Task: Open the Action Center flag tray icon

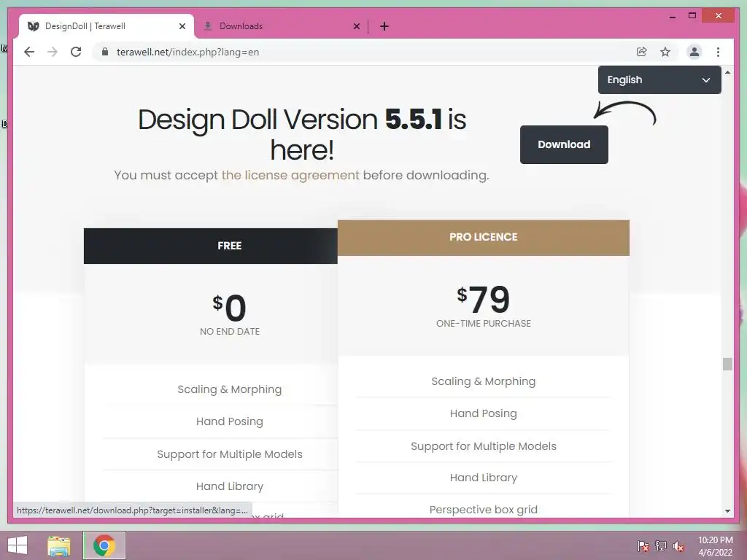Action: [x=643, y=545]
